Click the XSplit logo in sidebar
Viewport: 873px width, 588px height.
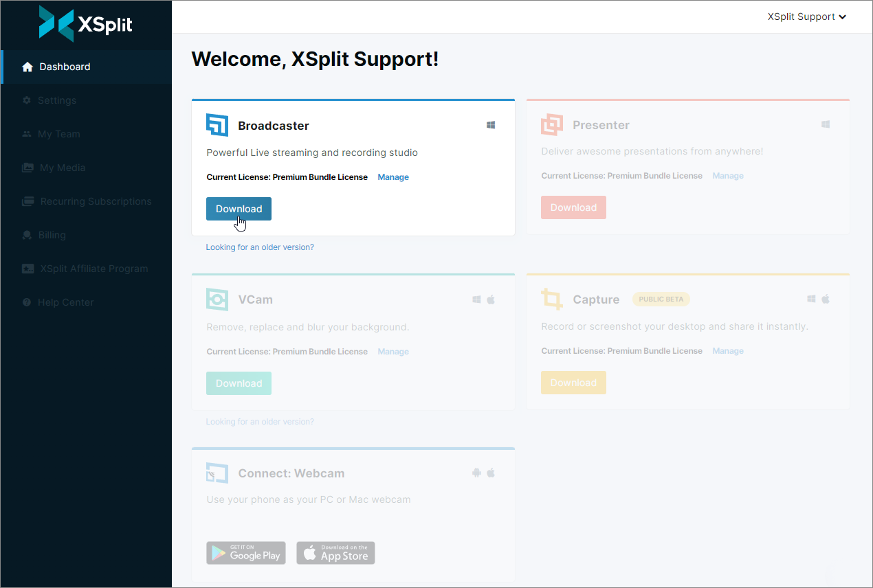(86, 24)
